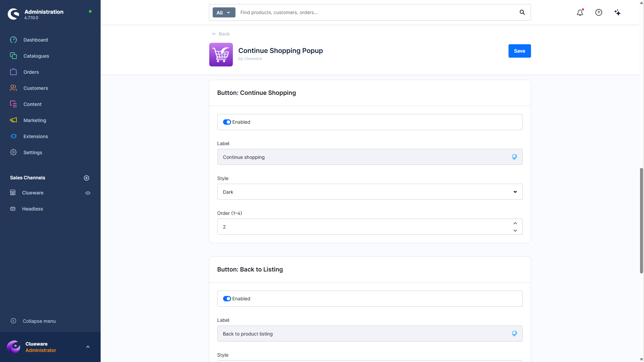644x362 pixels.
Task: Click the Button: Back to Listing heading
Action: [x=250, y=269]
